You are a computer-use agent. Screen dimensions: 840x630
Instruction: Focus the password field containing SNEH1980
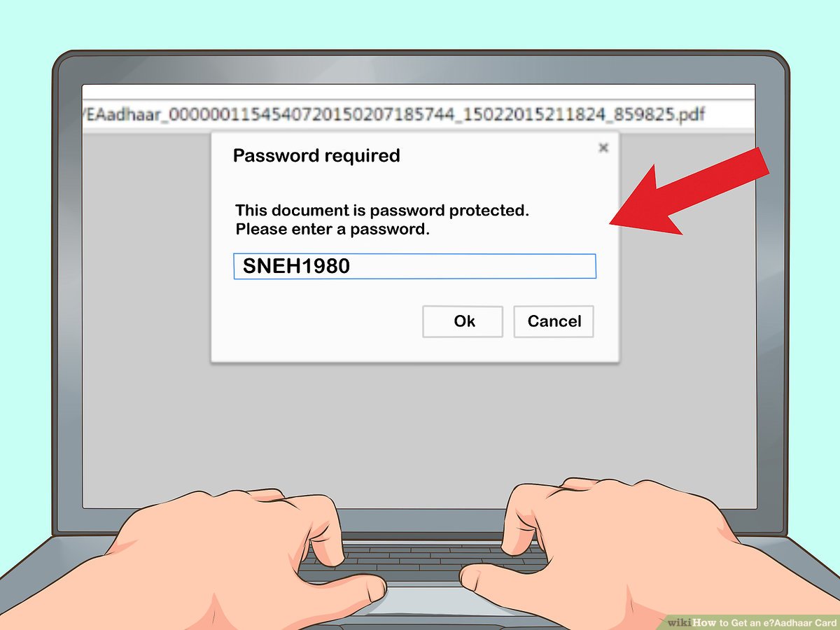(414, 267)
